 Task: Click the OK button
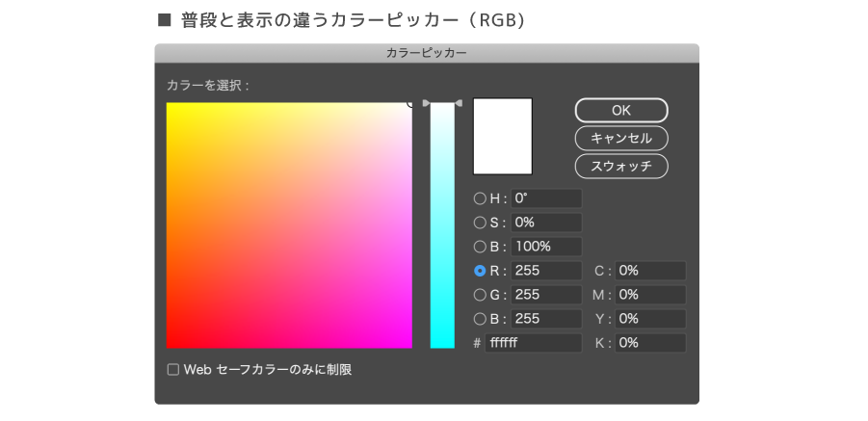coord(620,110)
